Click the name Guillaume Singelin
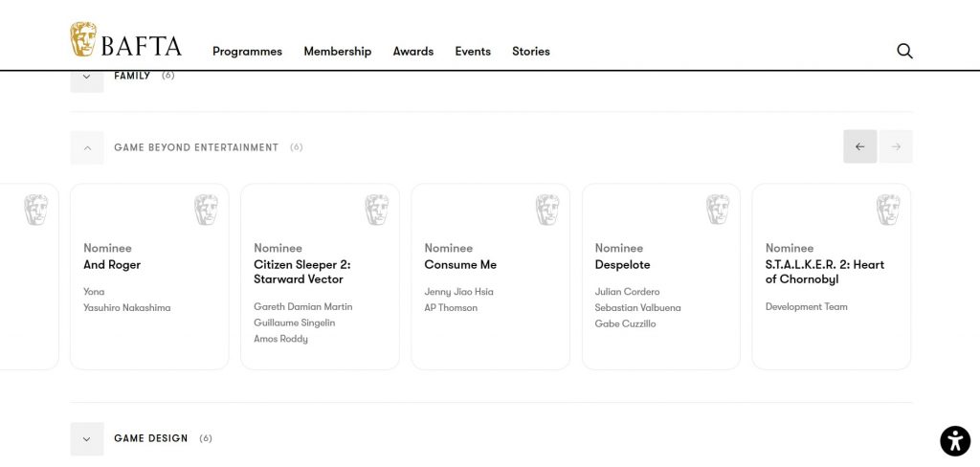The image size is (980, 467). coord(295,322)
